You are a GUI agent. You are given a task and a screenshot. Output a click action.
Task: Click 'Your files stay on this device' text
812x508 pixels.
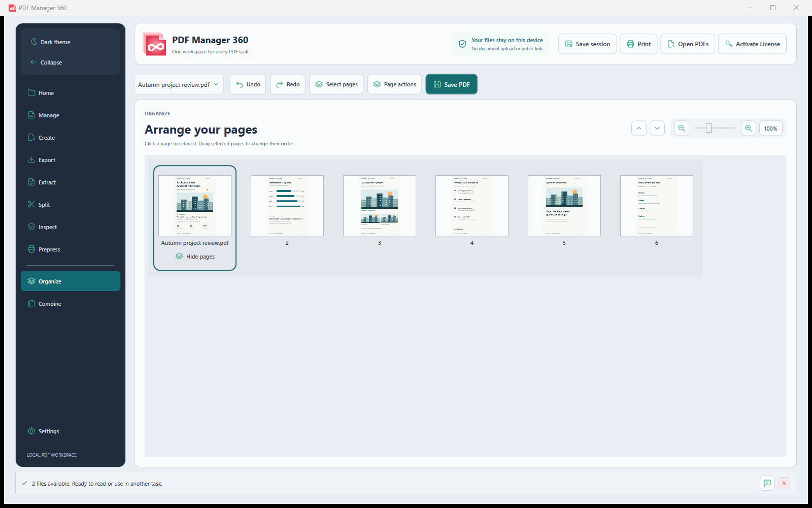[x=507, y=40]
